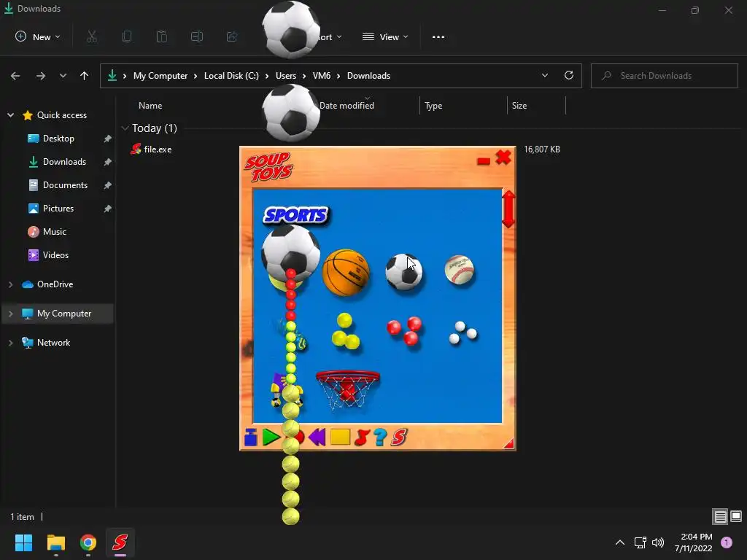The width and height of the screenshot is (747, 560).
Task: Refresh the Downloads folder
Action: (x=569, y=75)
